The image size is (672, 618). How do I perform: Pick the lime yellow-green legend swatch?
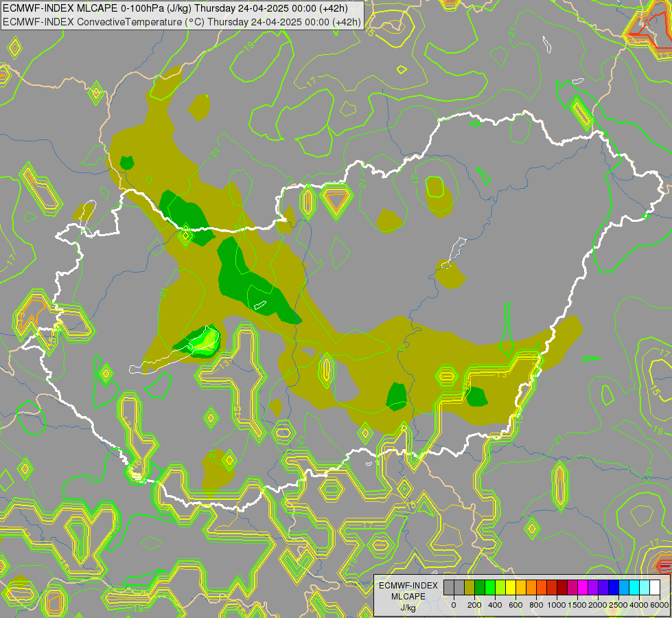(500, 588)
